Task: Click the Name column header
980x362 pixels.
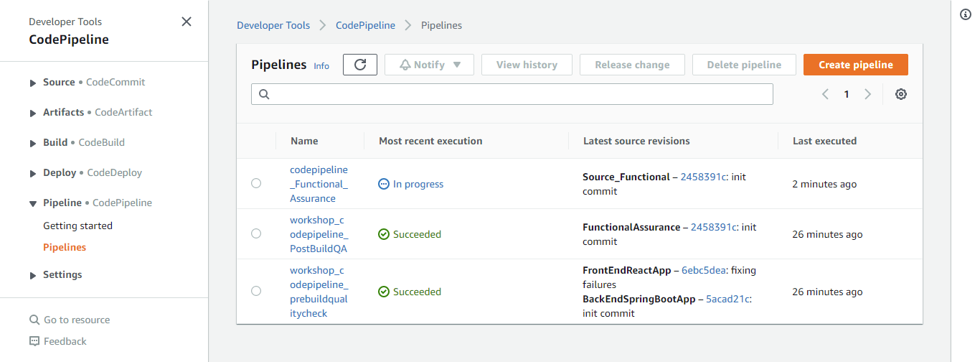Action: (x=304, y=141)
